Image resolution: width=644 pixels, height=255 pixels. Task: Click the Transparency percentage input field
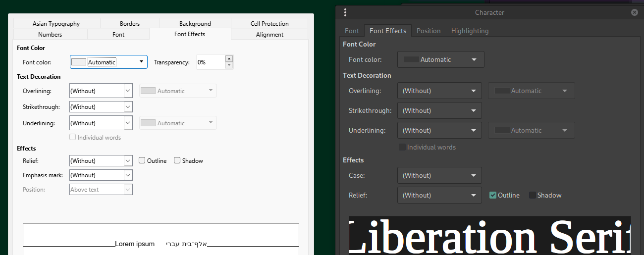tap(210, 62)
